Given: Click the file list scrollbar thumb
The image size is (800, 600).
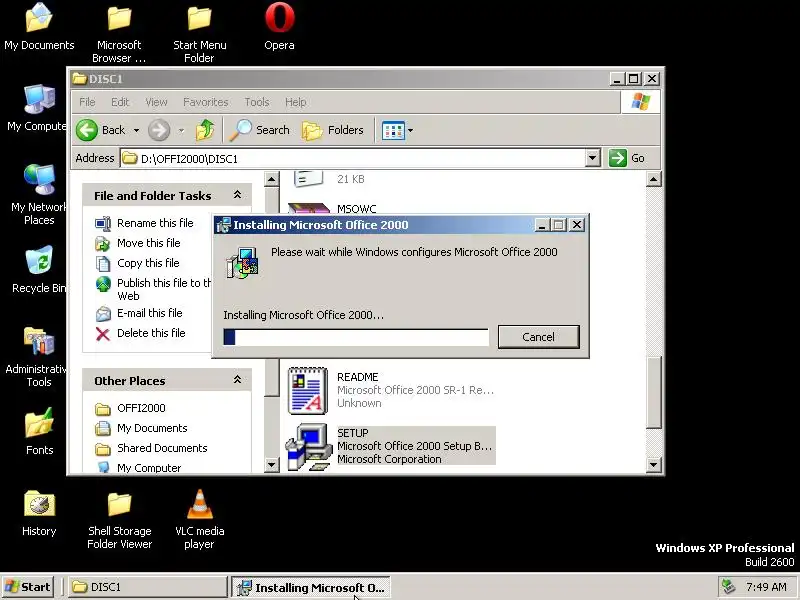Looking at the screenshot, I should pos(654,393).
